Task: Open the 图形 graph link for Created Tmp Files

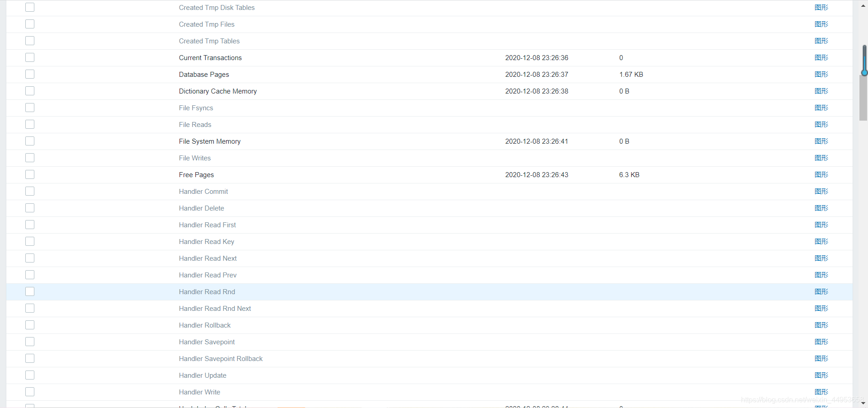Action: click(821, 24)
